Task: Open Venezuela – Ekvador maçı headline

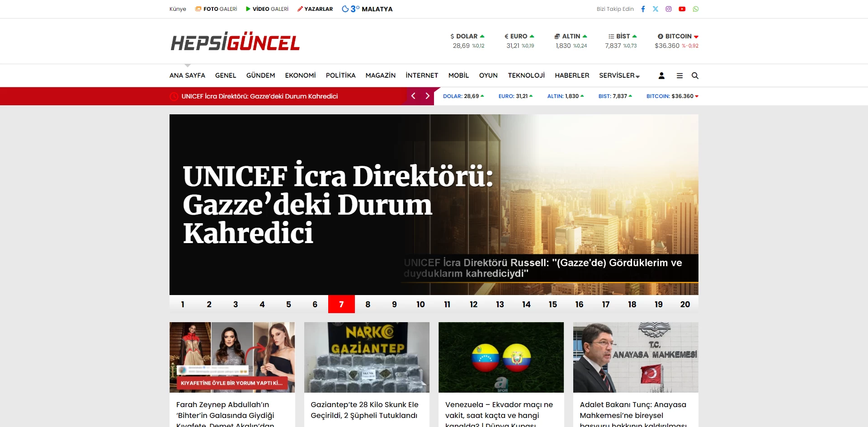Action: click(x=499, y=414)
